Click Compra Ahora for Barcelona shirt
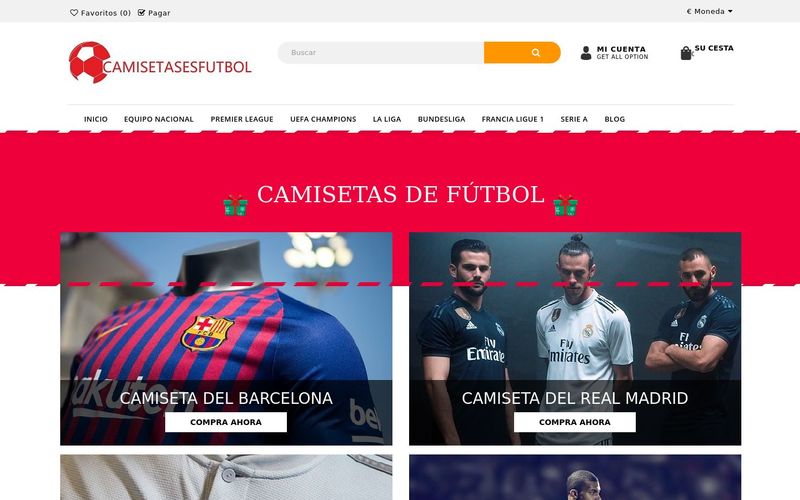 (226, 422)
